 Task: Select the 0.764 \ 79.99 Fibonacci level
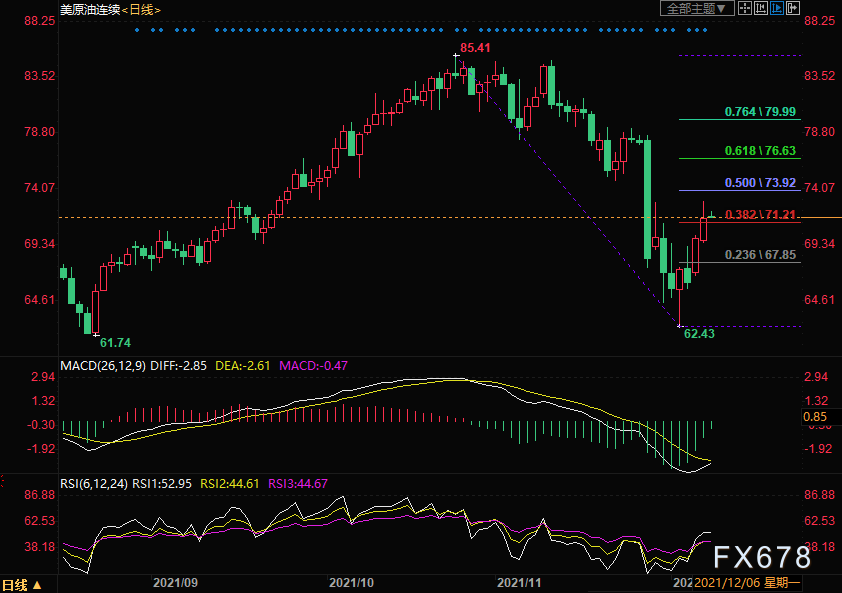tap(760, 112)
